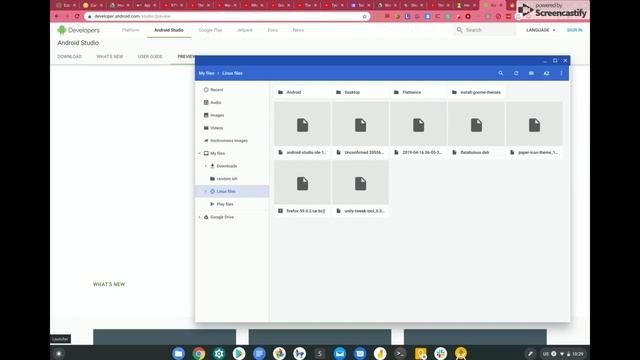Open the stylus tools pen icon
The height and width of the screenshot is (360, 640).
pyautogui.click(x=530, y=354)
